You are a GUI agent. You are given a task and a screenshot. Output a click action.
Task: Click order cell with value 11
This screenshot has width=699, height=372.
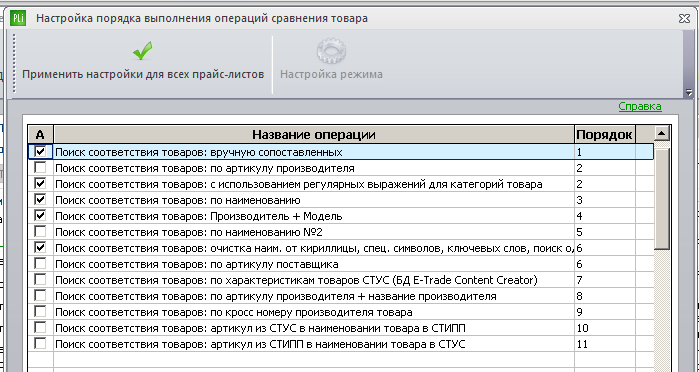604,344
